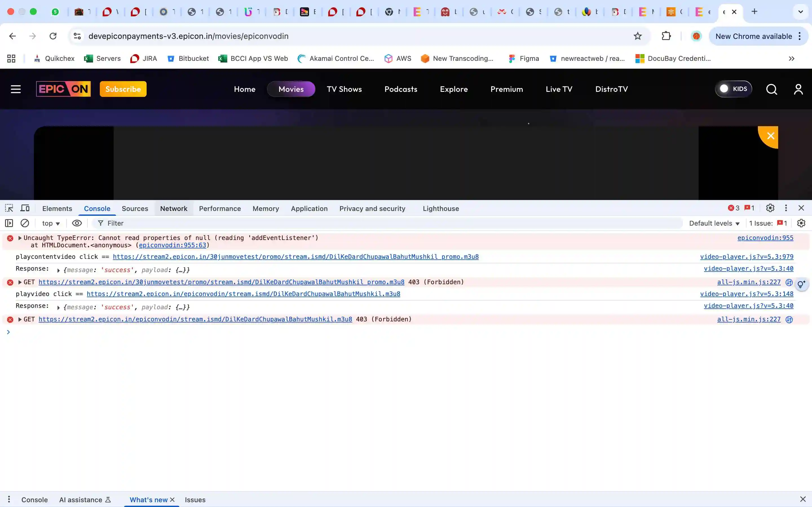The height and width of the screenshot is (507, 812).
Task: Expand the Uncaught TypeError message
Action: [x=20, y=238]
